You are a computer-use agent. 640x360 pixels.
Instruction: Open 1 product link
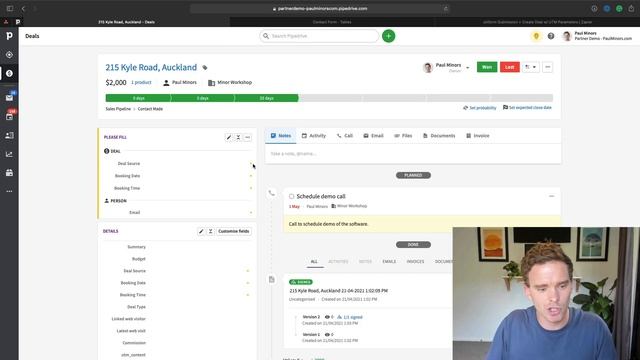pos(141,82)
